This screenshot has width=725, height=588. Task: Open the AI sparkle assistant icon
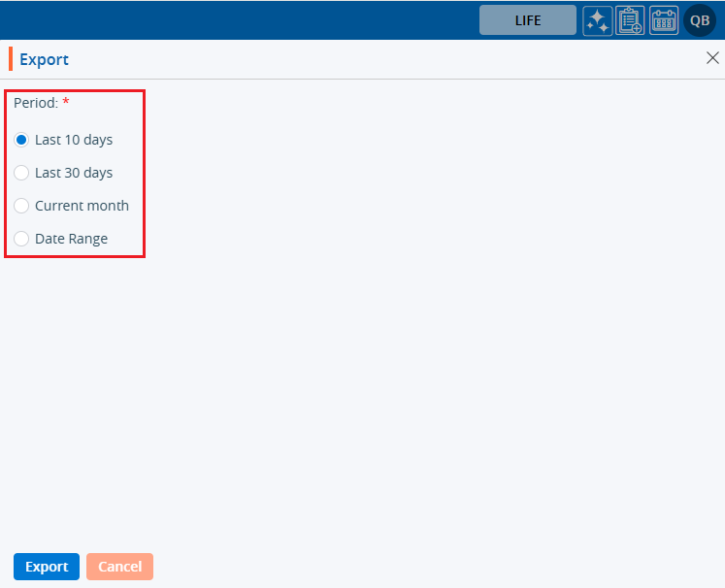[x=598, y=20]
